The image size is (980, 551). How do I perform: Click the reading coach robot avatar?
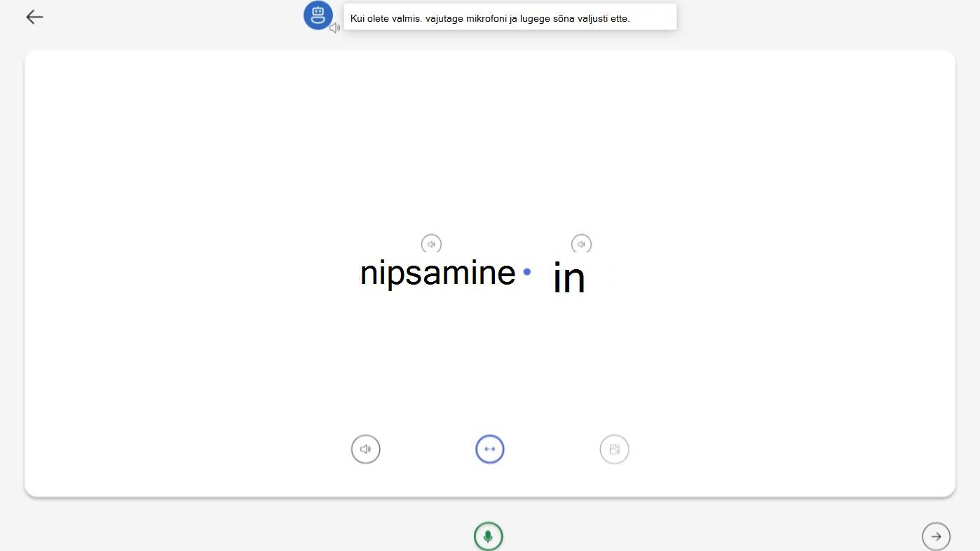coord(318,15)
